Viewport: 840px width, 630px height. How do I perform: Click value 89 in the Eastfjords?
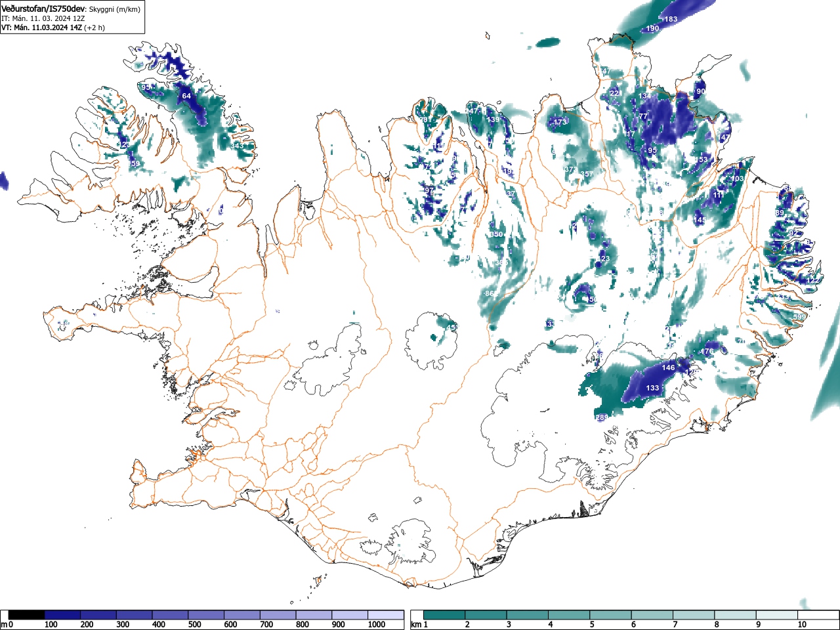point(780,213)
